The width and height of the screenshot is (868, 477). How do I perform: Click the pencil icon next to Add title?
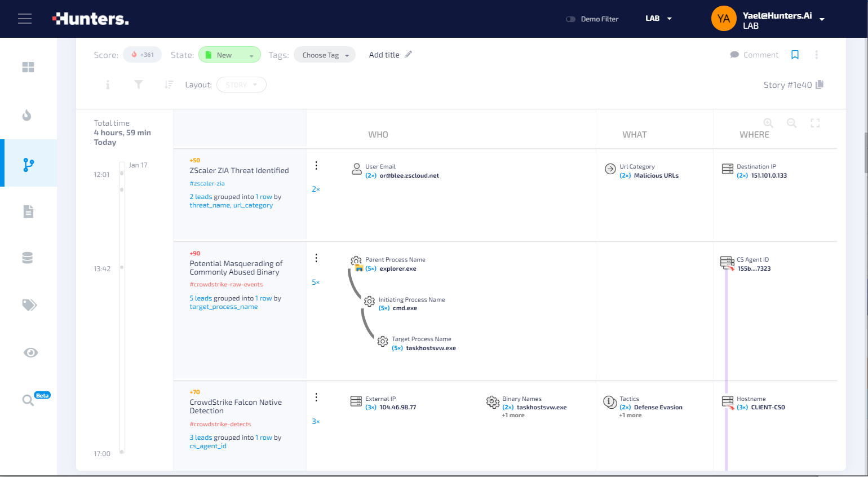(409, 54)
